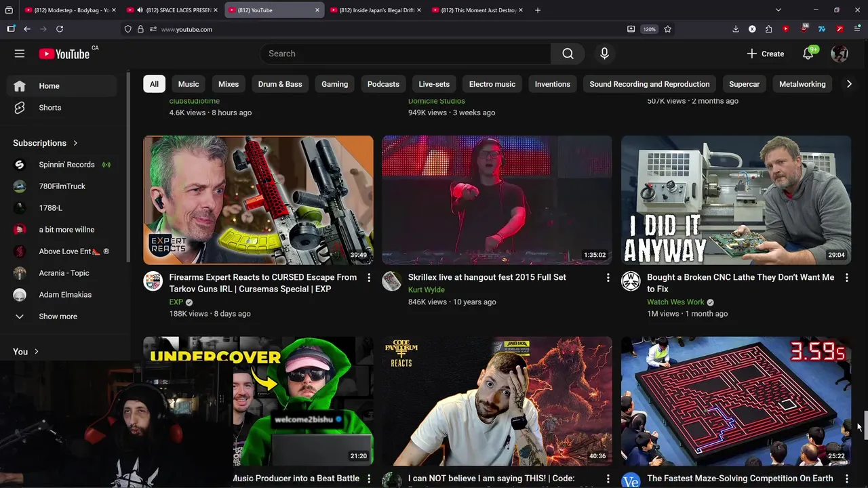Open options menu for Firearms Expert video
Screen dimensions: 868x488
[369, 278]
